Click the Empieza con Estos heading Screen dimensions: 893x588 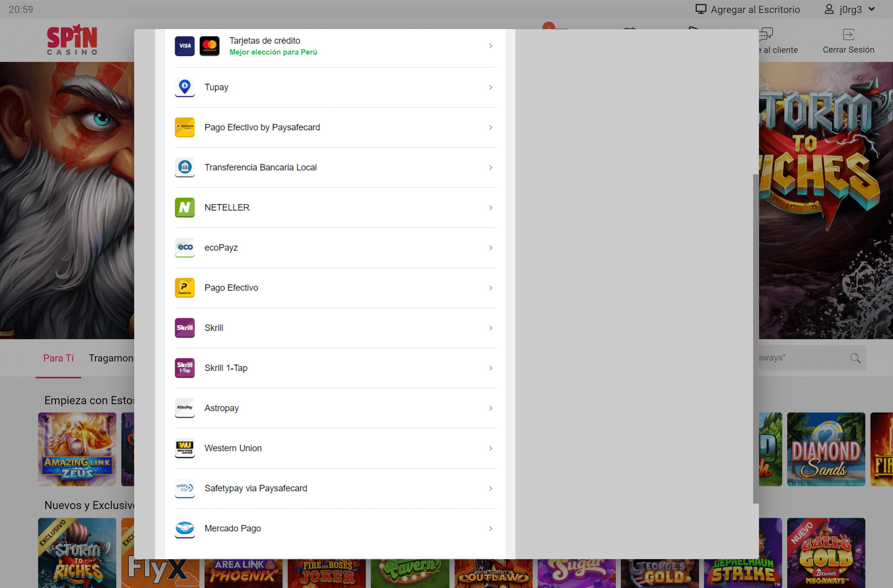[x=89, y=400]
